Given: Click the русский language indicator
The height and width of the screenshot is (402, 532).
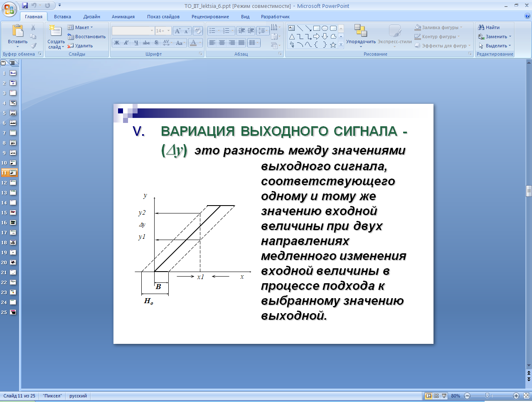Looking at the screenshot, I should tap(78, 396).
